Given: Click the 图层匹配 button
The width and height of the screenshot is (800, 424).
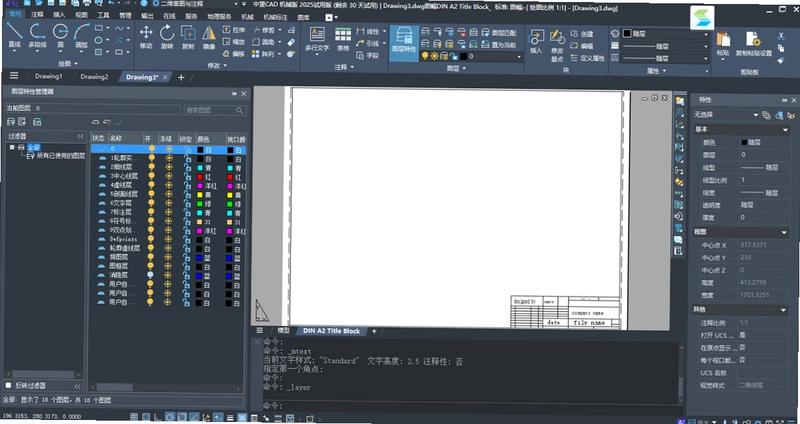Looking at the screenshot, I should tap(499, 33).
